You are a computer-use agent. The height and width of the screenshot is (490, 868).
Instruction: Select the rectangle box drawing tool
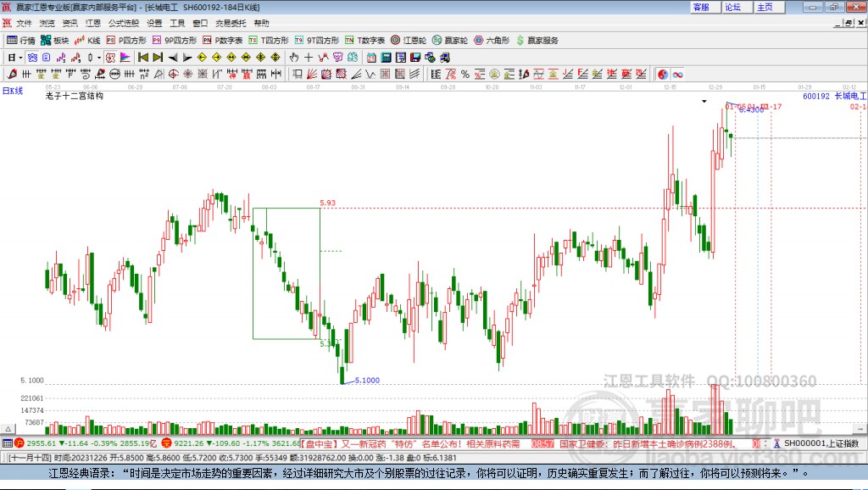296,74
